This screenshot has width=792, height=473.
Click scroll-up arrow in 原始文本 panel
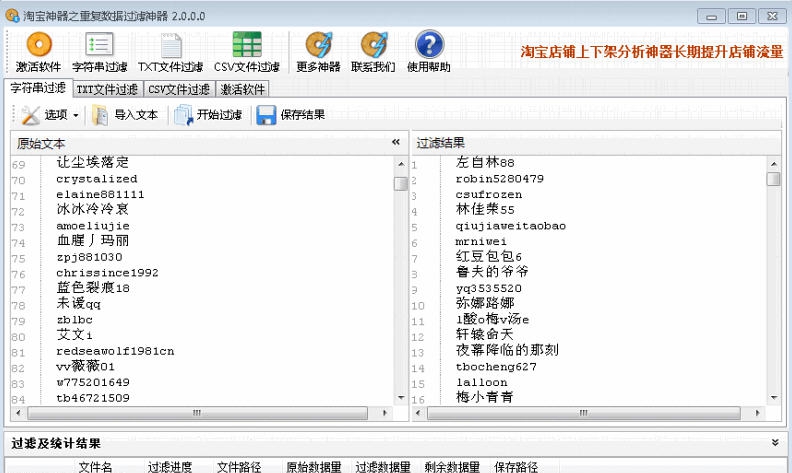(401, 164)
